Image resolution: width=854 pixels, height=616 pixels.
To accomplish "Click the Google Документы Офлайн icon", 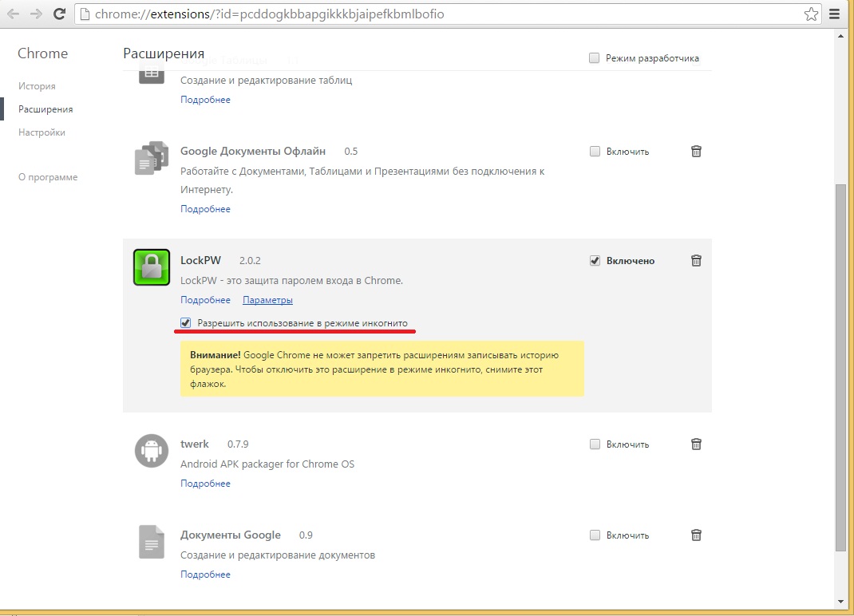I will (152, 158).
